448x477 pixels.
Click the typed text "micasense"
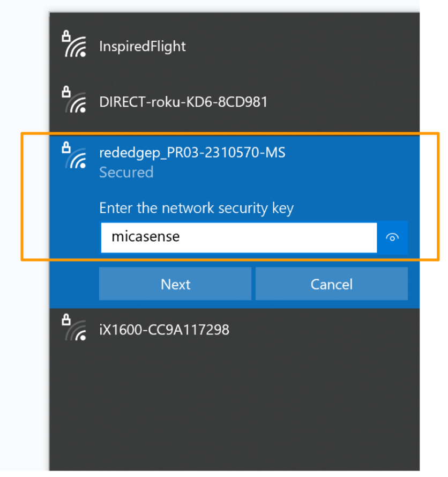click(x=145, y=236)
